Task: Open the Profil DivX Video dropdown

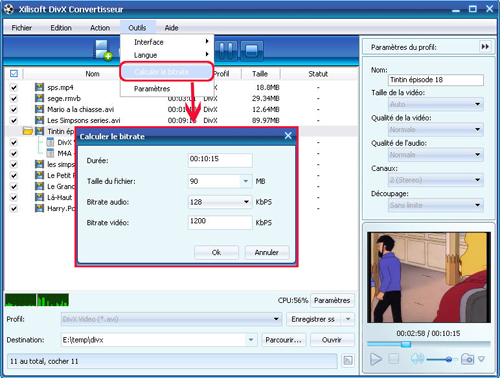Action: (276, 319)
